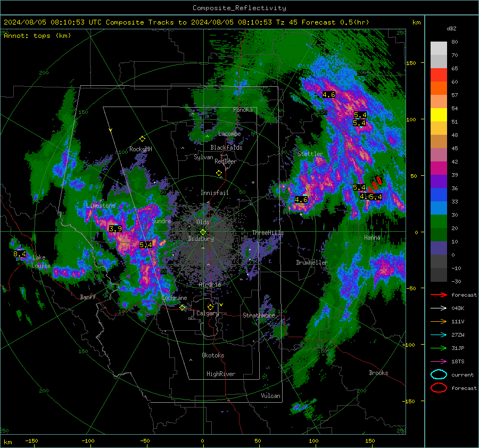Pick the light gray 70-80 dBZ swatch
479x448 pixels.
(439, 48)
